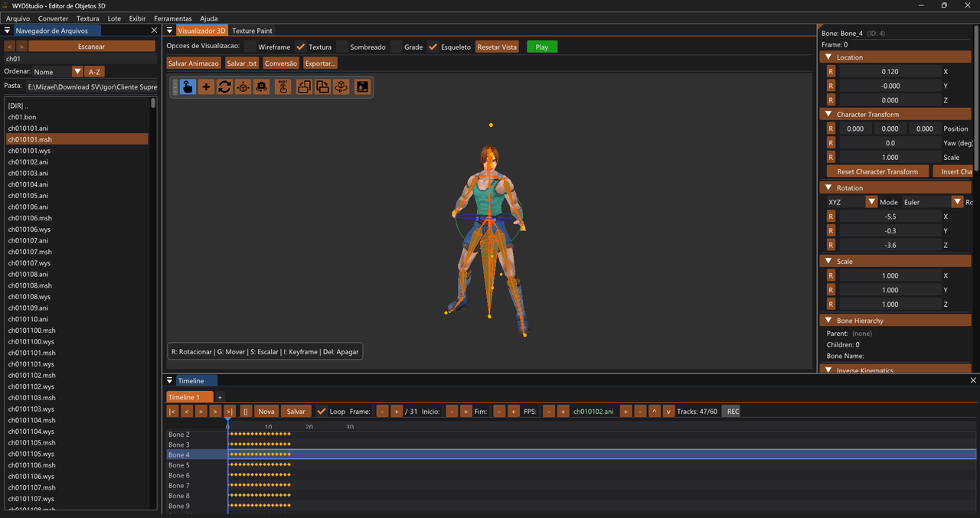
Task: Reset Scale Y value with R
Action: pyautogui.click(x=831, y=290)
